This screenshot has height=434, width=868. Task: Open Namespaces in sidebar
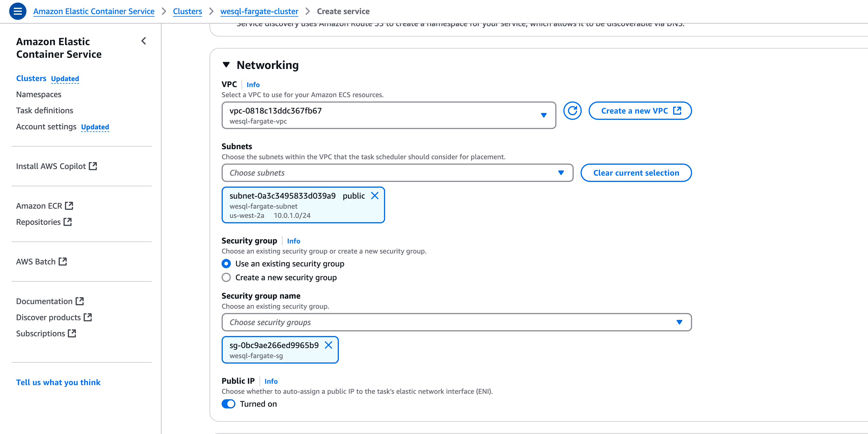click(x=39, y=94)
